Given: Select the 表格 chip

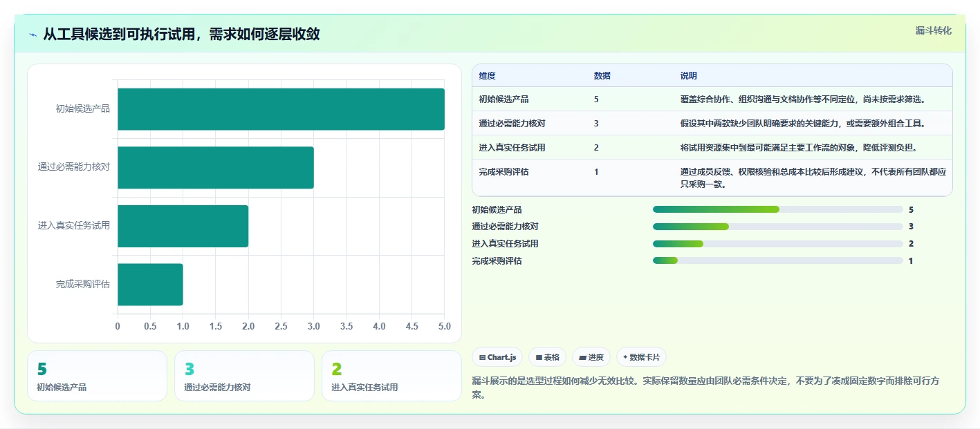Looking at the screenshot, I should point(547,357).
